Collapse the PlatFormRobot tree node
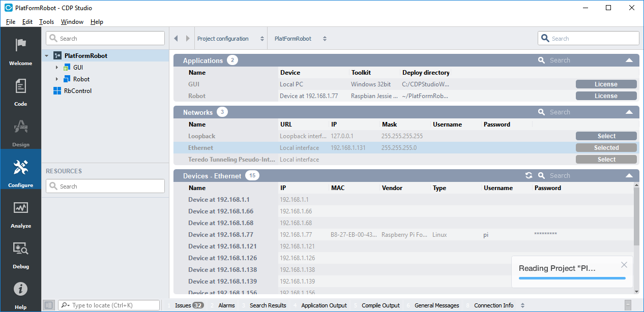This screenshot has width=644, height=312. point(47,56)
